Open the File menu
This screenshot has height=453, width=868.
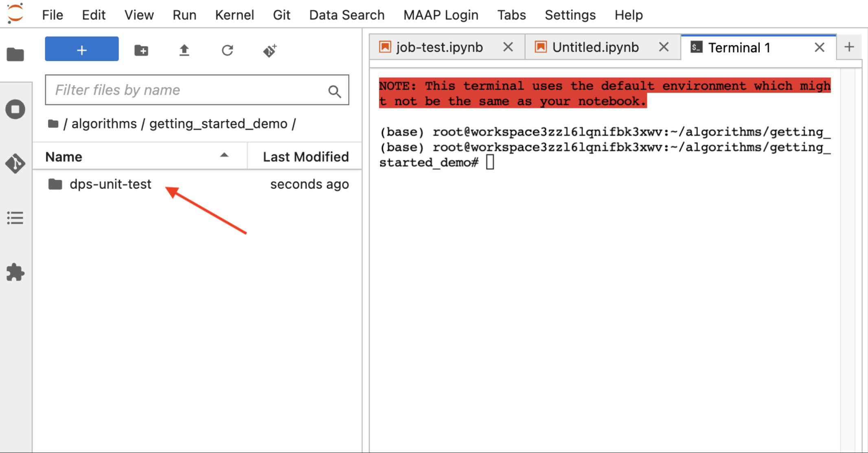click(x=53, y=15)
